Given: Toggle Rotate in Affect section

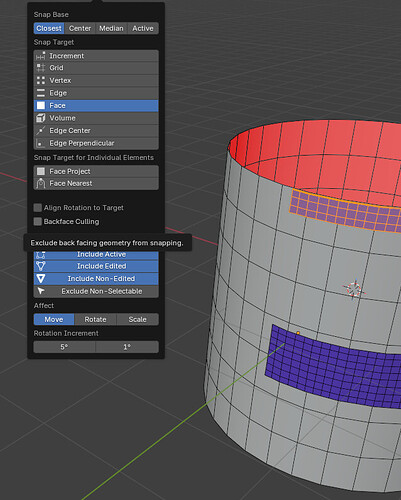Looking at the screenshot, I should 95,319.
